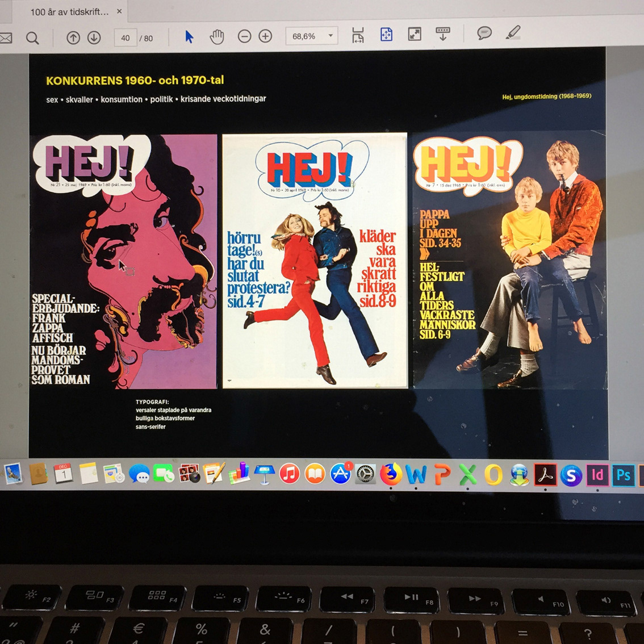Click the fit one full page icon
This screenshot has height=644, width=644.
387,35
